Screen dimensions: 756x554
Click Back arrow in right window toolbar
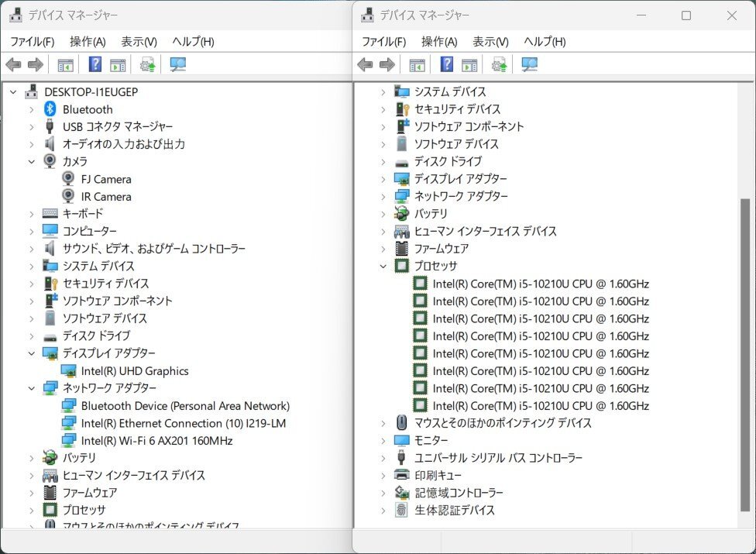[x=365, y=64]
